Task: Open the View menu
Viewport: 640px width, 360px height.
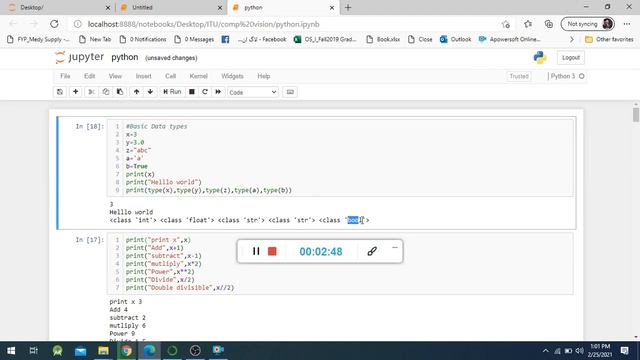Action: point(115,76)
